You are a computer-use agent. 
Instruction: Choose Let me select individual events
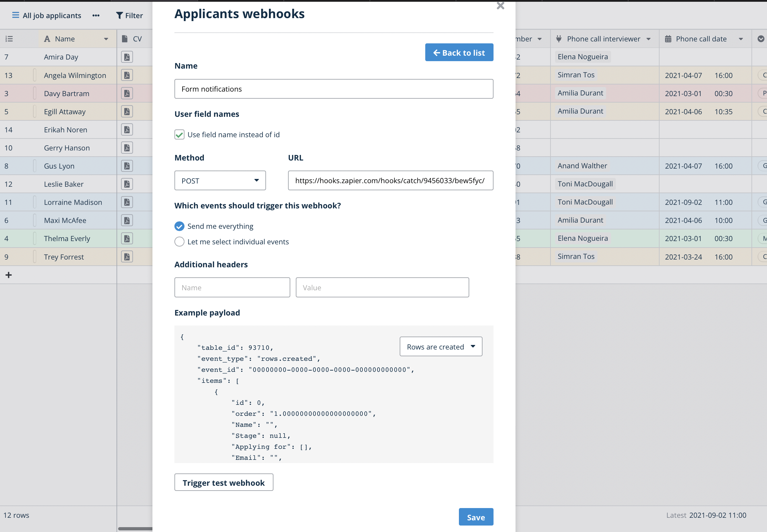click(179, 242)
